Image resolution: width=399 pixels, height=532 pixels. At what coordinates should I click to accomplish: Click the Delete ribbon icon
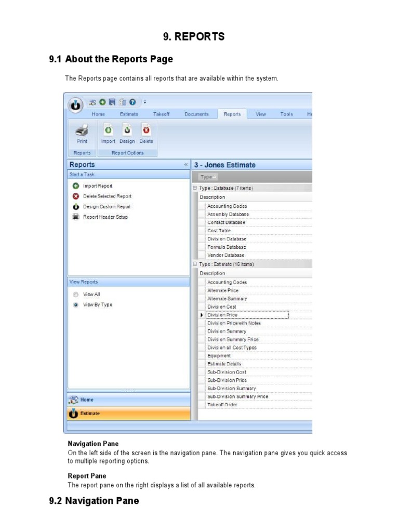point(146,130)
